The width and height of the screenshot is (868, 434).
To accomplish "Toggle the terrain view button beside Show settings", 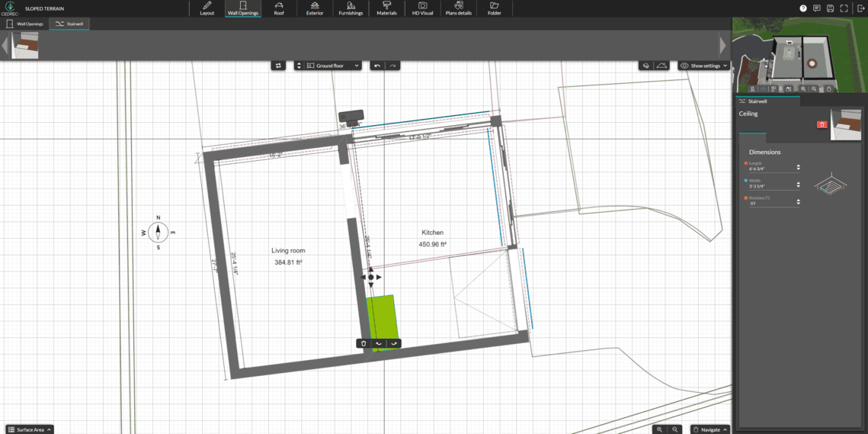I will coord(661,66).
